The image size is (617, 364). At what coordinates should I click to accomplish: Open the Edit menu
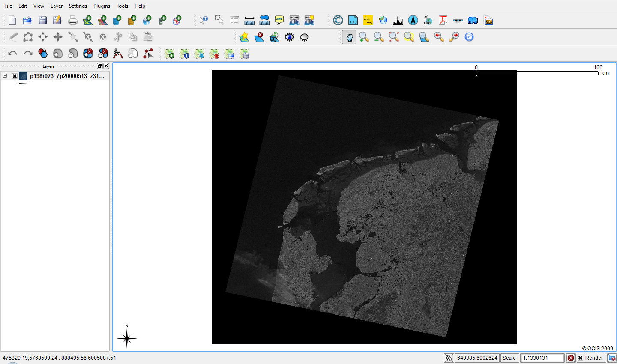(23, 6)
